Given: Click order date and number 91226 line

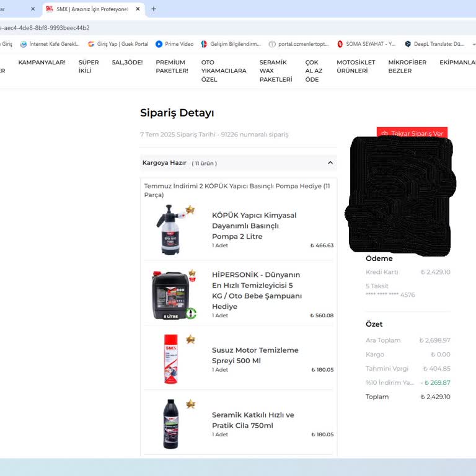Looking at the screenshot, I should pos(214,134).
